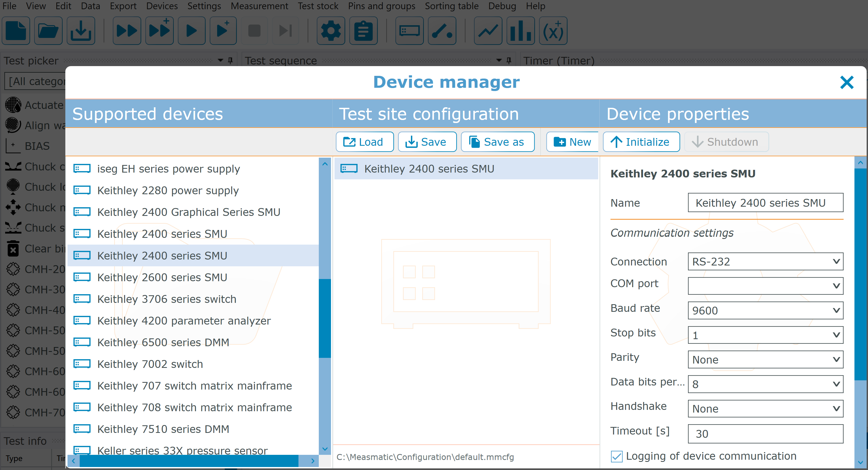
Task: Click the fast-forward run all icon
Action: (x=127, y=31)
